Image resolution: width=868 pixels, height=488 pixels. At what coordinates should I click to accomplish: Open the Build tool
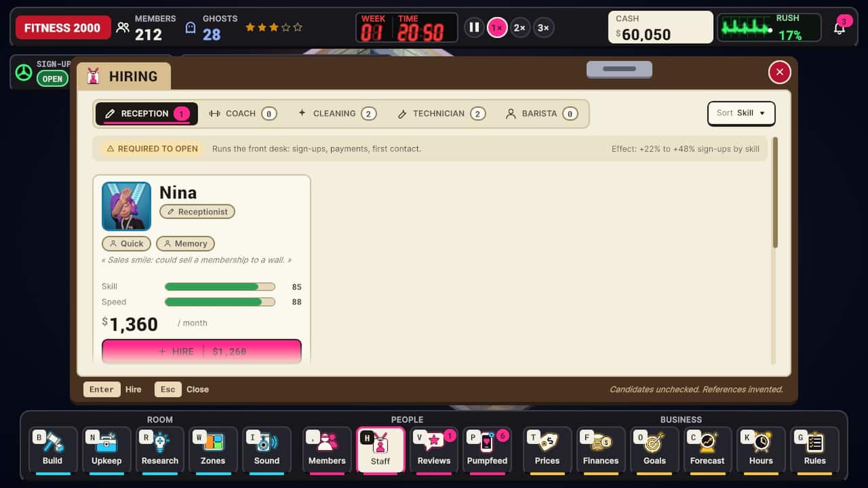pyautogui.click(x=52, y=449)
